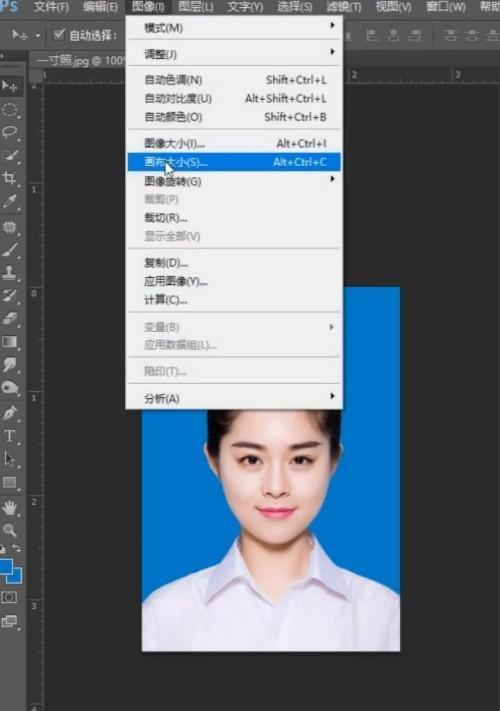The height and width of the screenshot is (711, 500).
Task: Click 图像大小(I) menu entry
Action: pyautogui.click(x=234, y=143)
